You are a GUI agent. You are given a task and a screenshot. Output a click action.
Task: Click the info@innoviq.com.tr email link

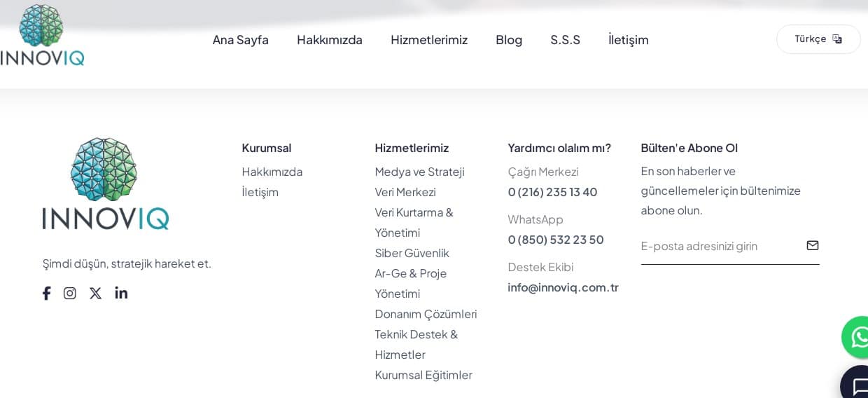pos(563,287)
